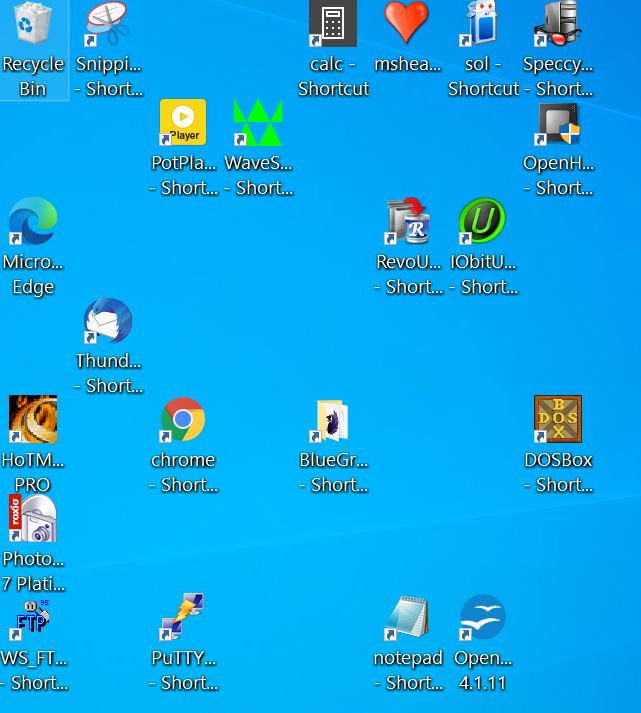Click the 'chrome - Short...' label text
Screen dimensions: 641x713
[183, 472]
